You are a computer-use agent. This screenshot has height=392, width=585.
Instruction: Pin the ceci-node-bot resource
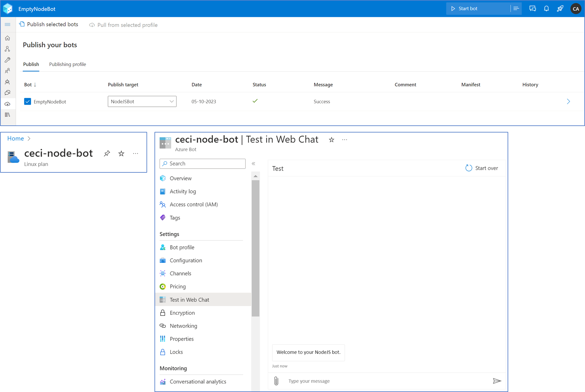coord(107,153)
